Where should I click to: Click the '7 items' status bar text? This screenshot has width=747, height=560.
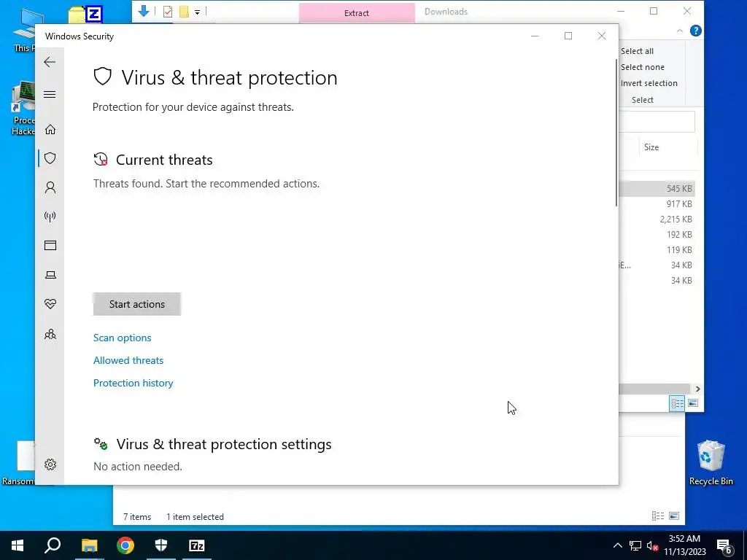pos(137,517)
